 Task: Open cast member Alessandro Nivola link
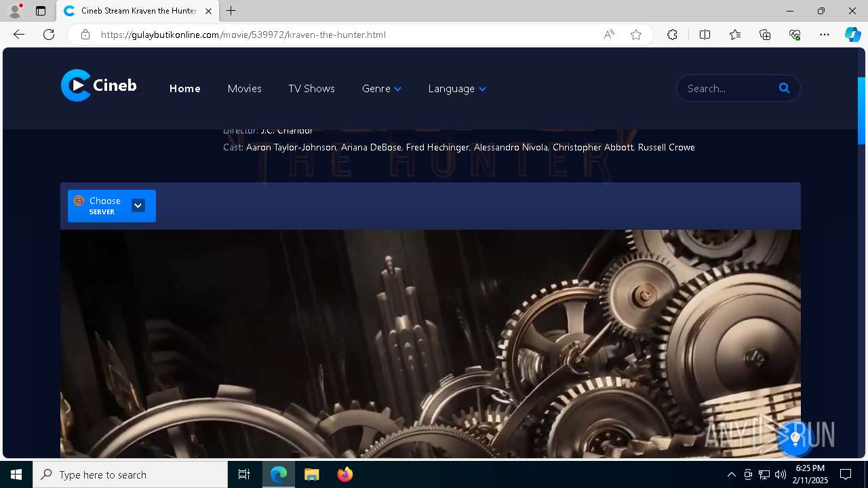(511, 147)
